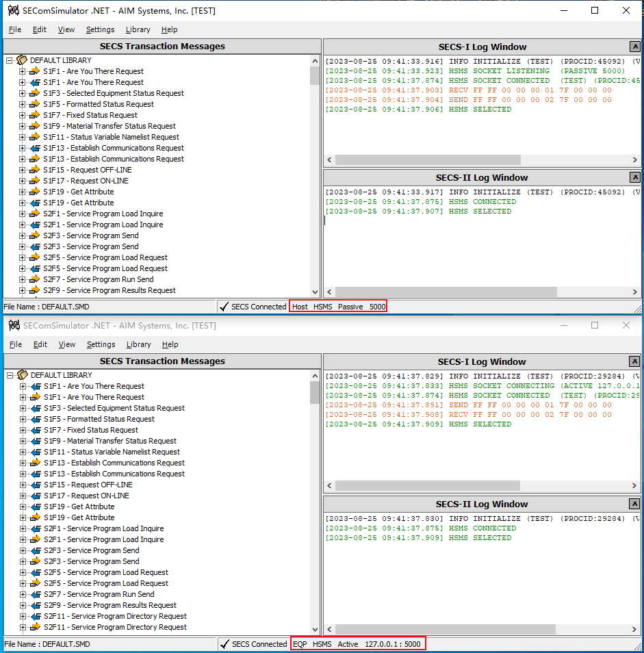Select S1F11 Status Variable Namelist Request in EQP window
This screenshot has height=653, width=644.
112,452
